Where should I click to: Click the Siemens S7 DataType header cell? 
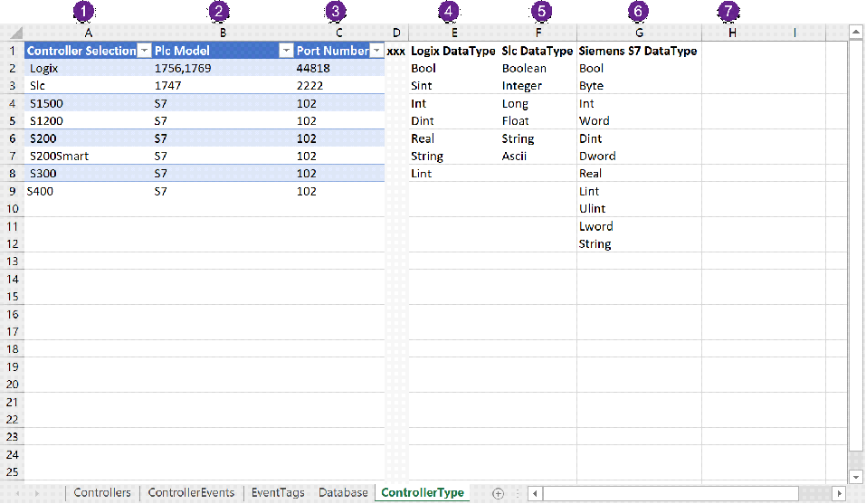[639, 51]
